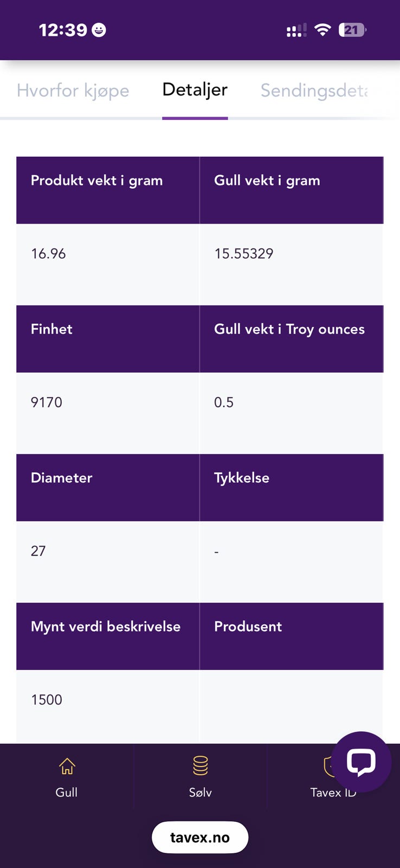This screenshot has height=868, width=400.
Task: Tap the Tavex ID shield icon
Action: click(x=330, y=766)
